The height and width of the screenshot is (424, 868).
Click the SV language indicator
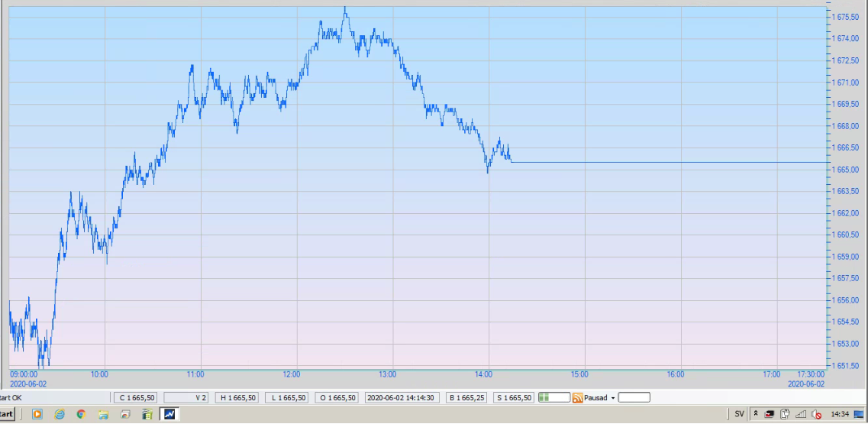point(739,414)
